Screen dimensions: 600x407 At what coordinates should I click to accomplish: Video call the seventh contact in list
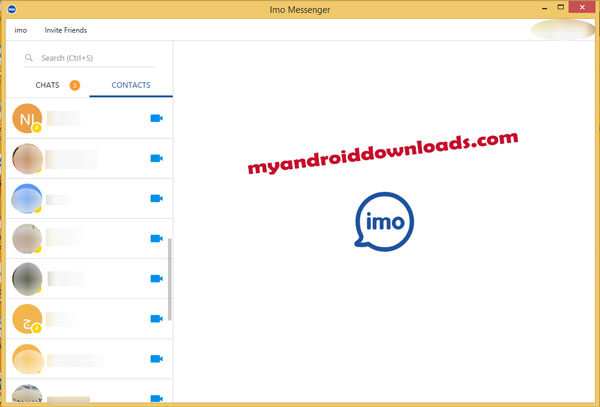point(157,359)
